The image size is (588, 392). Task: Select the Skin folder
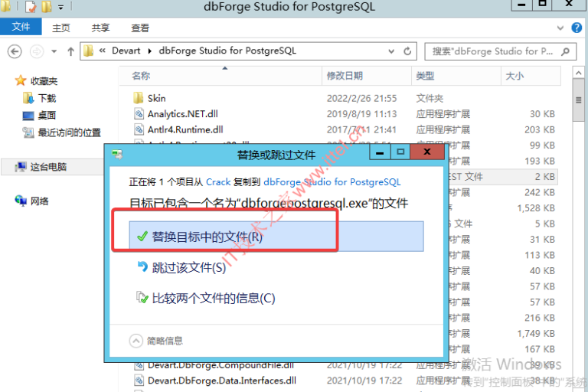pos(156,98)
